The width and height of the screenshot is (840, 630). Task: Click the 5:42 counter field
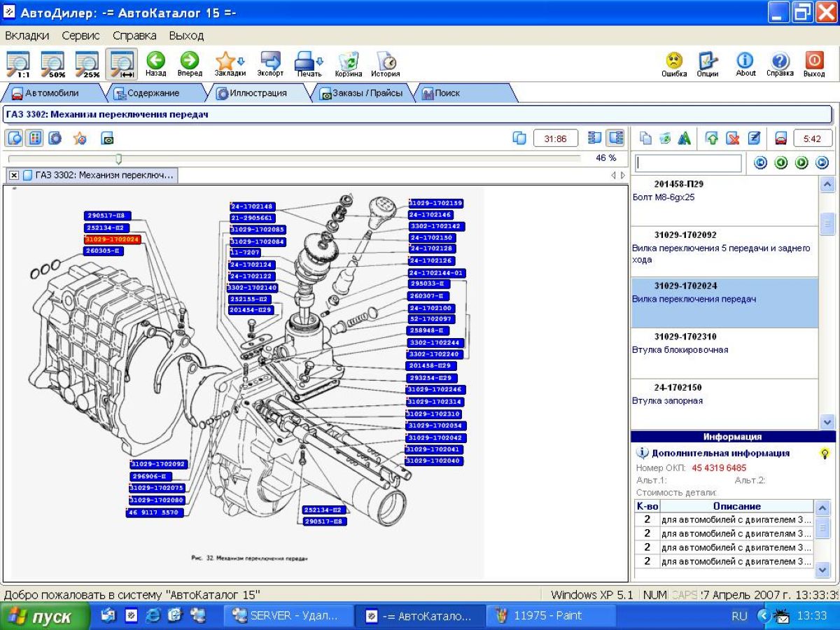point(813,139)
